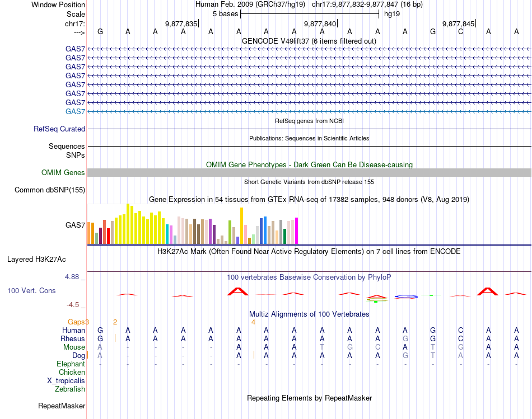The height and width of the screenshot is (419, 532).
Task: Click the "Human Feb. 2009 (GRCh37/hg19)" header text
Action: tap(250, 4)
